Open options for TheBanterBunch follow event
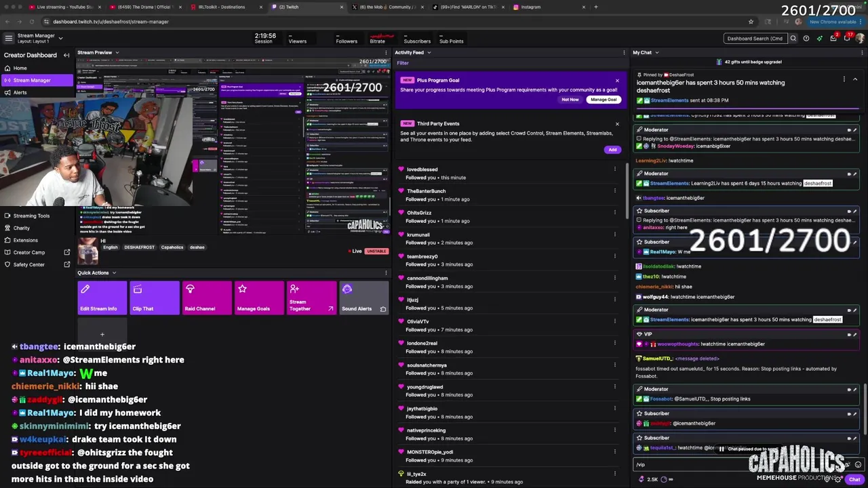Image resolution: width=868 pixels, height=488 pixels. (615, 191)
